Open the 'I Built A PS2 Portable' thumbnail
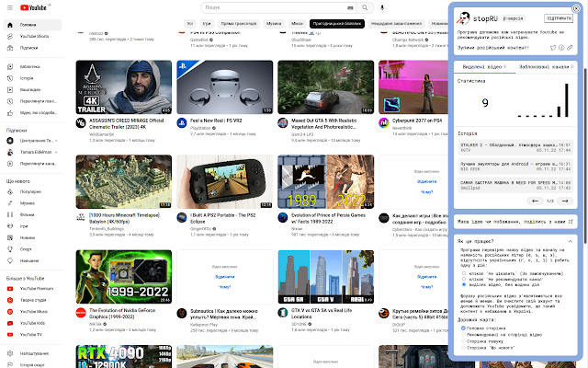This screenshot has height=368, width=588. (224, 182)
